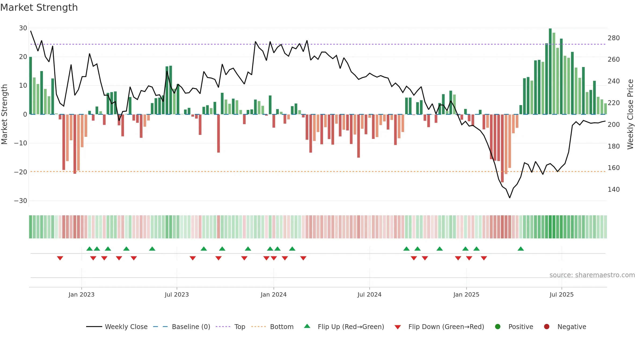Click the Jul 2024 x-axis label

pos(369,295)
